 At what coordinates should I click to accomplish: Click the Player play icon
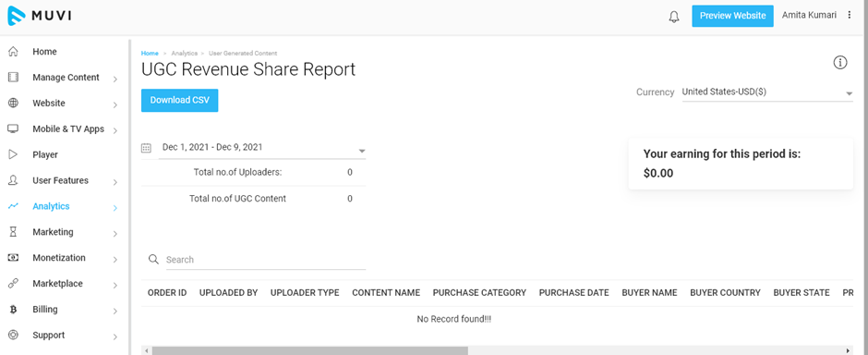pos(13,154)
